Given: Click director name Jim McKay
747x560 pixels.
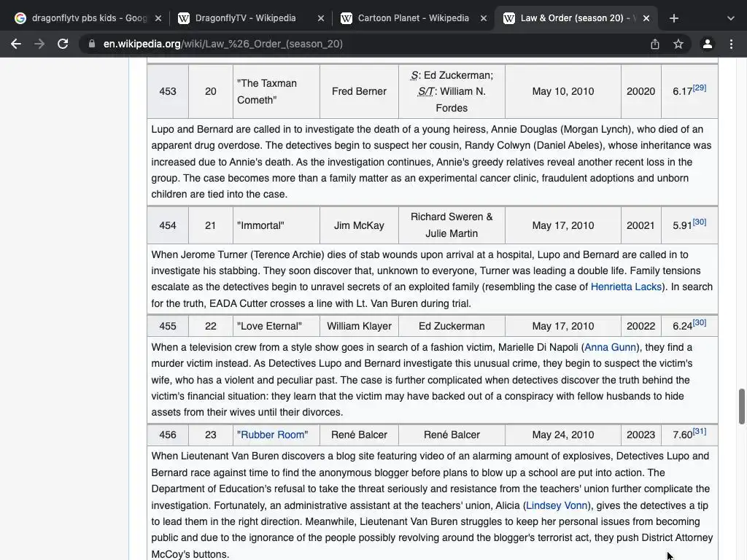Looking at the screenshot, I should (x=359, y=225).
